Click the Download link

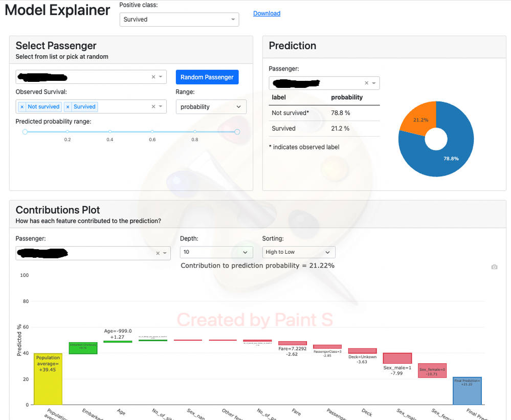click(266, 13)
